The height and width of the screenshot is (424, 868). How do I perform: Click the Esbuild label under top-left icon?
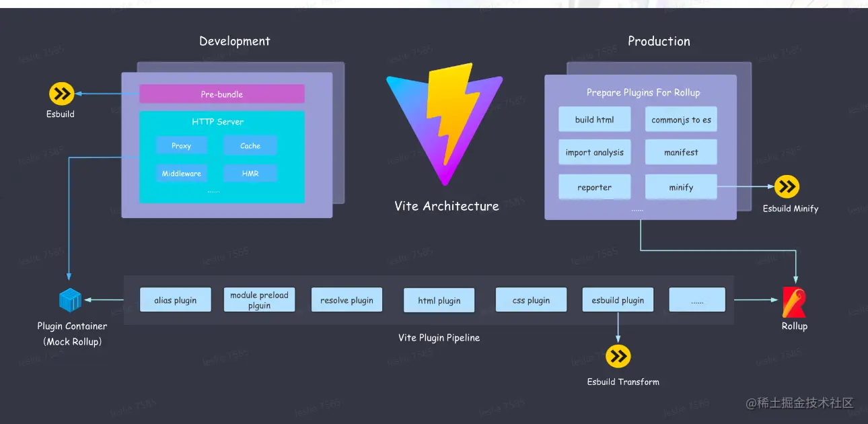tap(61, 114)
